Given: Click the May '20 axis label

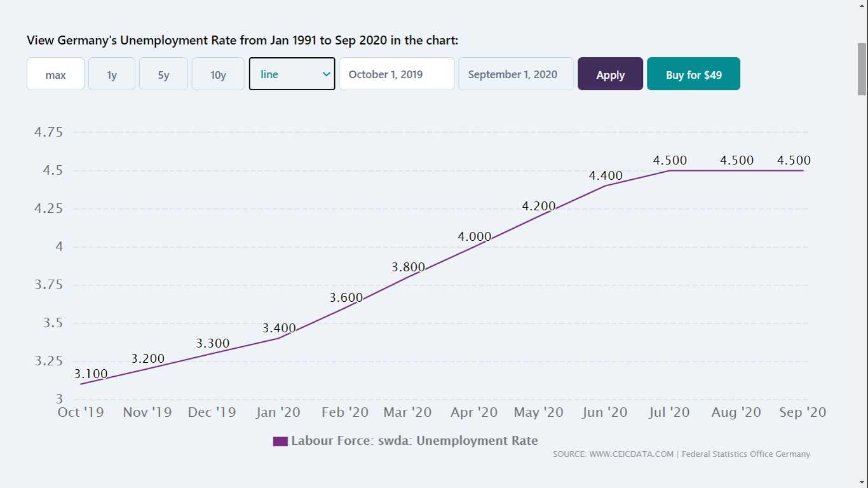Looking at the screenshot, I should tap(538, 412).
